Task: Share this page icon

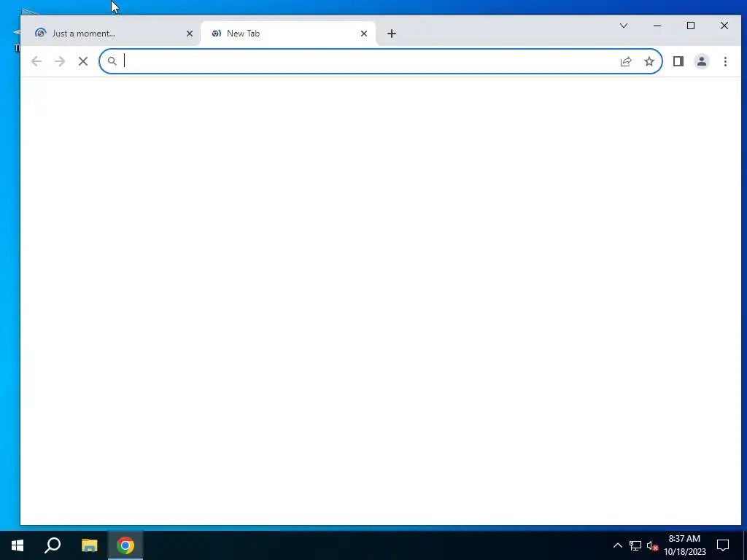Action: coord(626,61)
